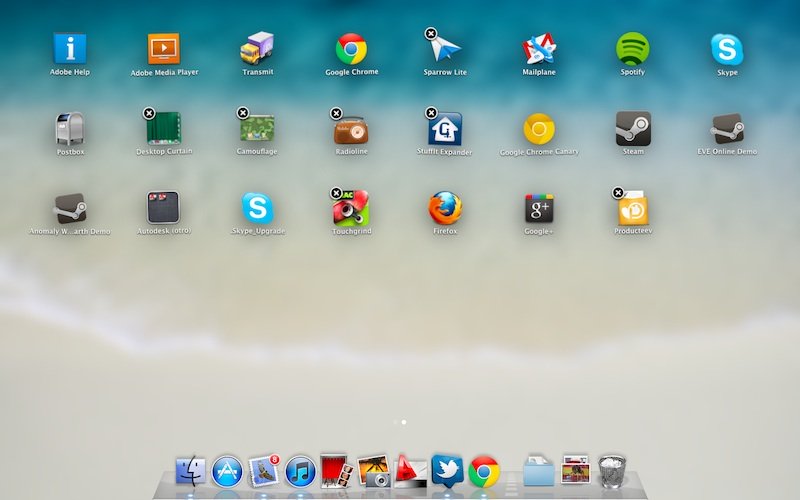
Task: Open Google Chrome Canary
Action: [x=539, y=129]
